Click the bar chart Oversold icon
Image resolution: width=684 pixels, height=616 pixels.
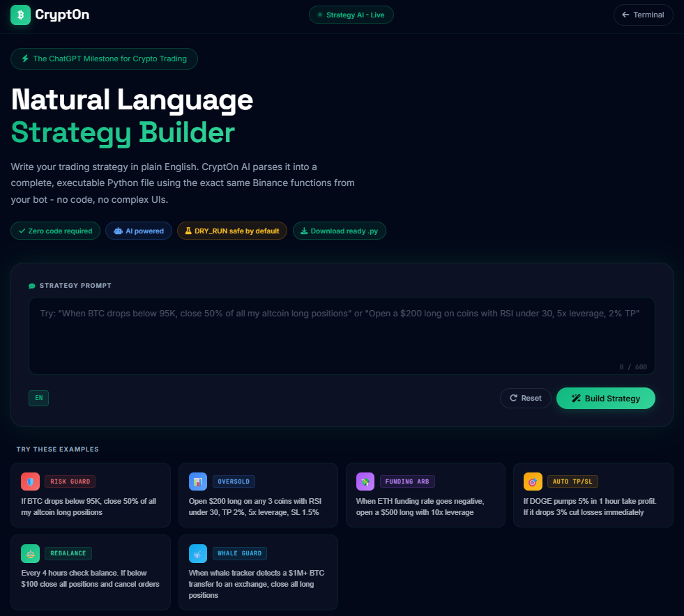(x=198, y=482)
